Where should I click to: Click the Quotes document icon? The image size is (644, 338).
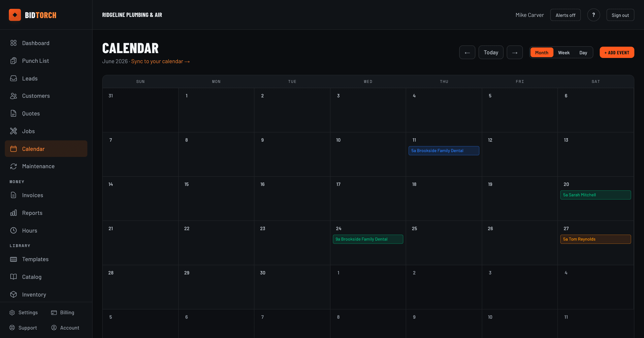point(13,113)
